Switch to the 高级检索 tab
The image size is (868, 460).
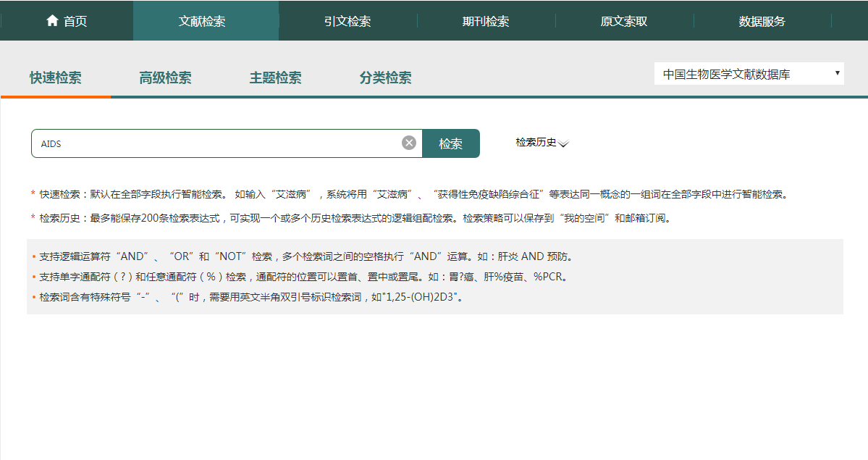[x=166, y=78]
